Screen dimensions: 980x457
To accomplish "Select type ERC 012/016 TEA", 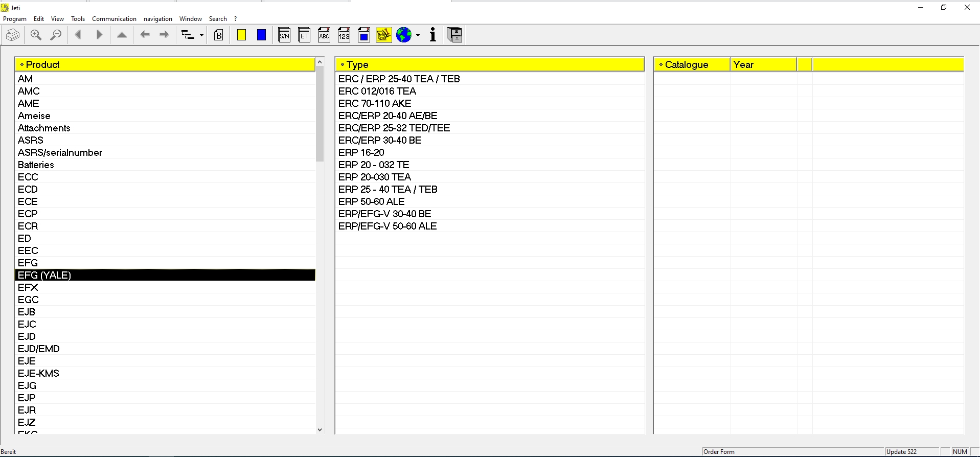I will click(490, 91).
